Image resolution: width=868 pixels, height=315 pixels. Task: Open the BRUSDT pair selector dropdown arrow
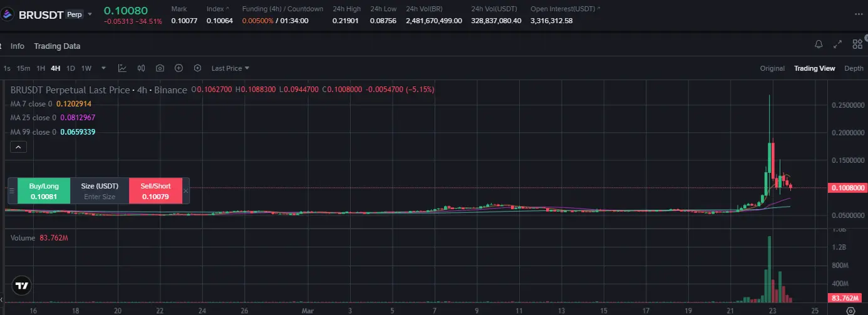point(90,14)
